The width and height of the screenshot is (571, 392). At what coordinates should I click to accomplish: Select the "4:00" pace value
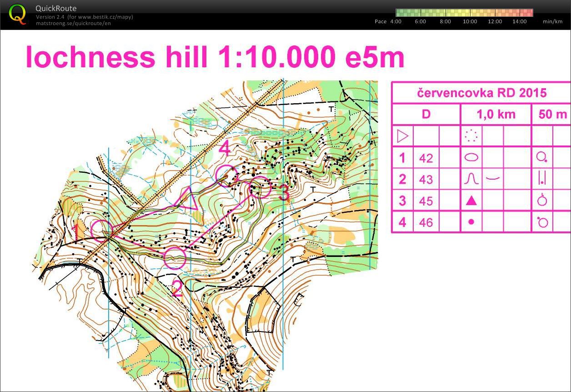[396, 21]
